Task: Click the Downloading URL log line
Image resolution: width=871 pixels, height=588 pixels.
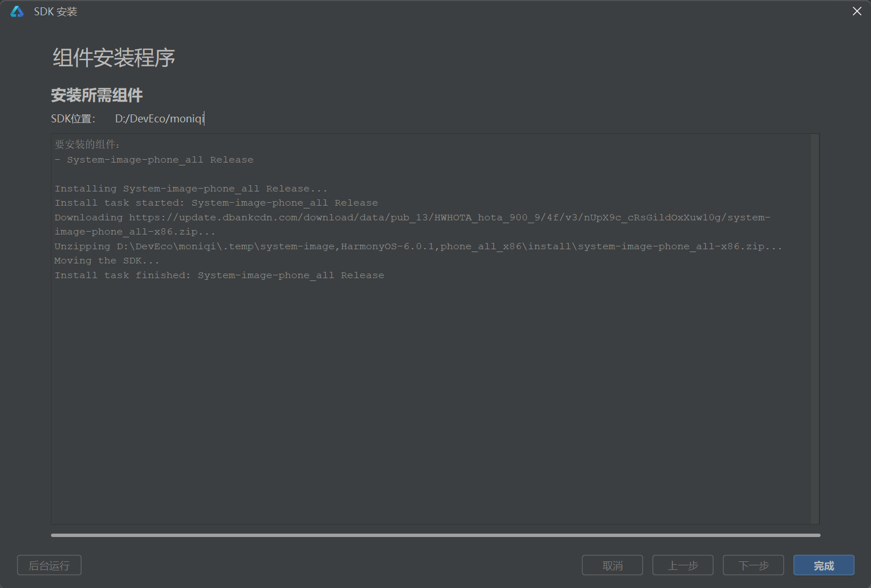Action: point(412,218)
